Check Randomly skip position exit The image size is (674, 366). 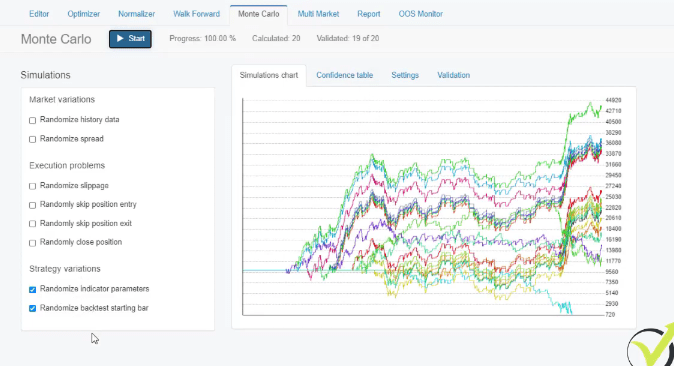point(33,224)
